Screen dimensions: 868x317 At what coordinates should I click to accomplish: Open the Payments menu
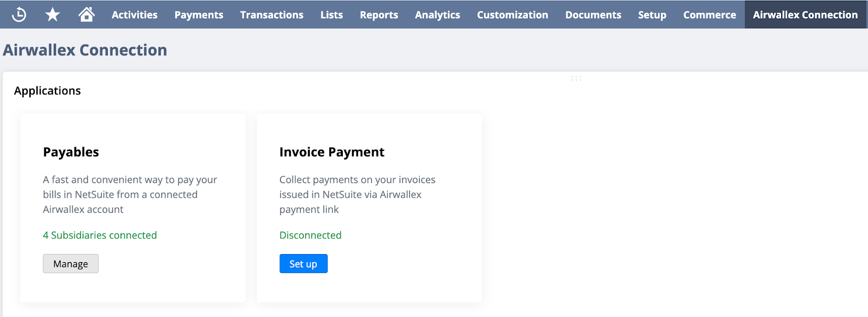point(199,15)
